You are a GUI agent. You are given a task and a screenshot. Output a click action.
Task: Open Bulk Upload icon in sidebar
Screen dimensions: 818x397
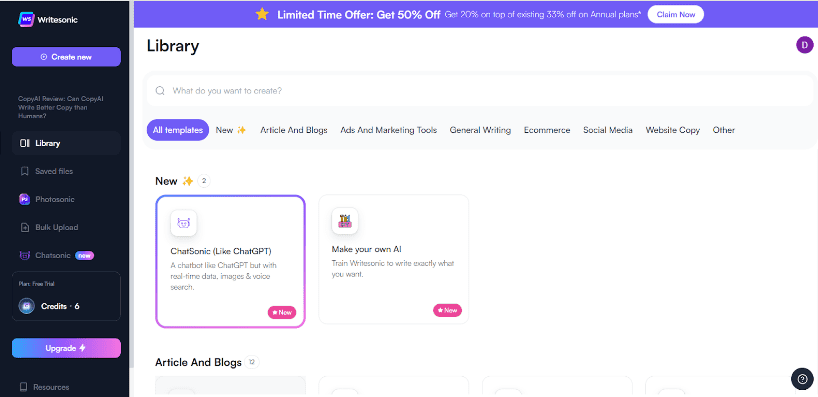click(24, 227)
